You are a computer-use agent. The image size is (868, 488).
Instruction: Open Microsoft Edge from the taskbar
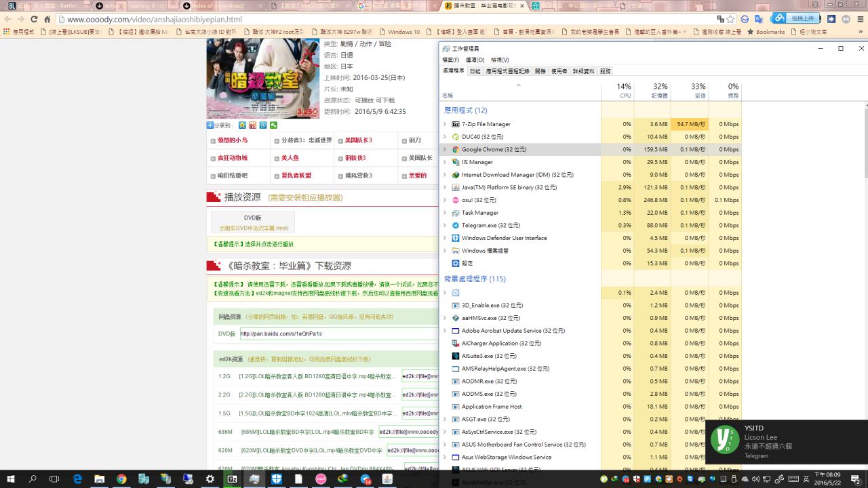tap(77, 479)
